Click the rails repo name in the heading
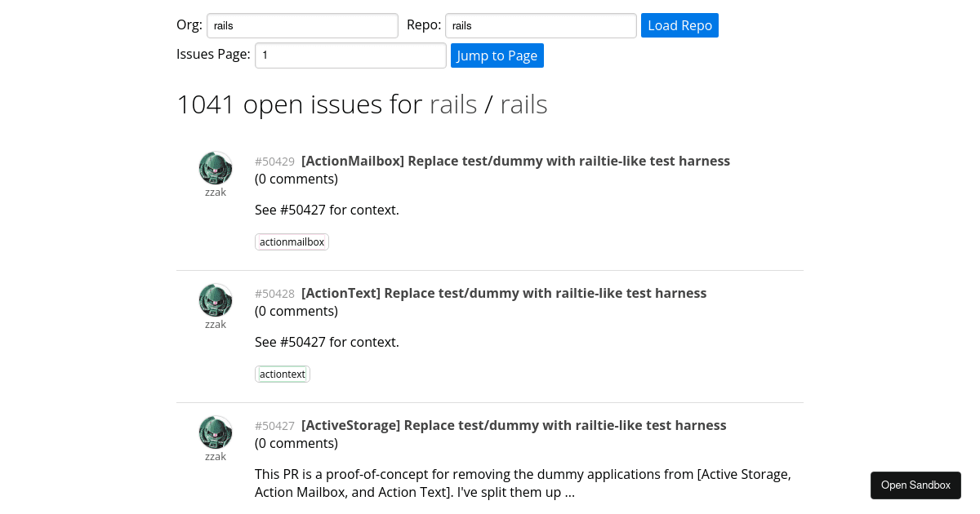Screen dimensions: 980x514 click(523, 104)
